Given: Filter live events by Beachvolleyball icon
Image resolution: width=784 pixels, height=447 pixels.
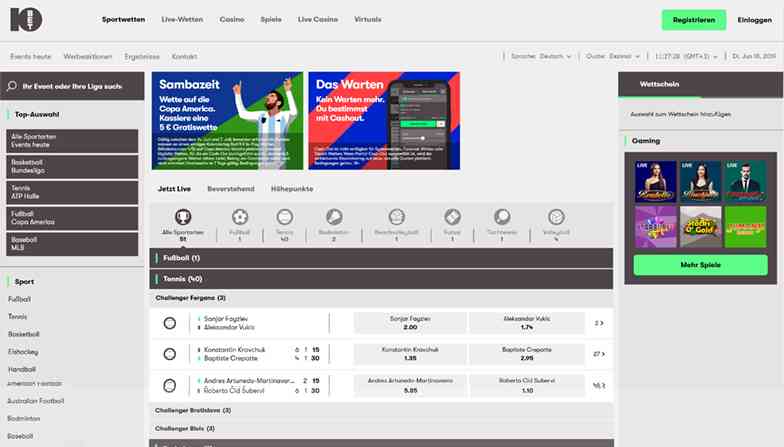Looking at the screenshot, I should click(396, 217).
